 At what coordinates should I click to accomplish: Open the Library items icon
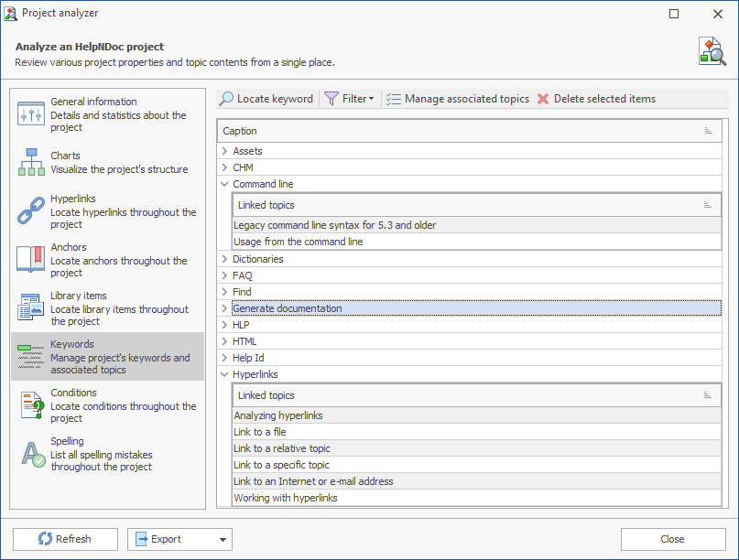click(31, 307)
